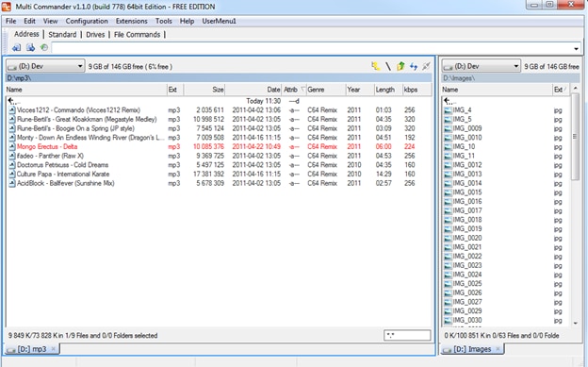Open the File menu
Image resolution: width=588 pixels, height=367 pixels.
pos(10,21)
